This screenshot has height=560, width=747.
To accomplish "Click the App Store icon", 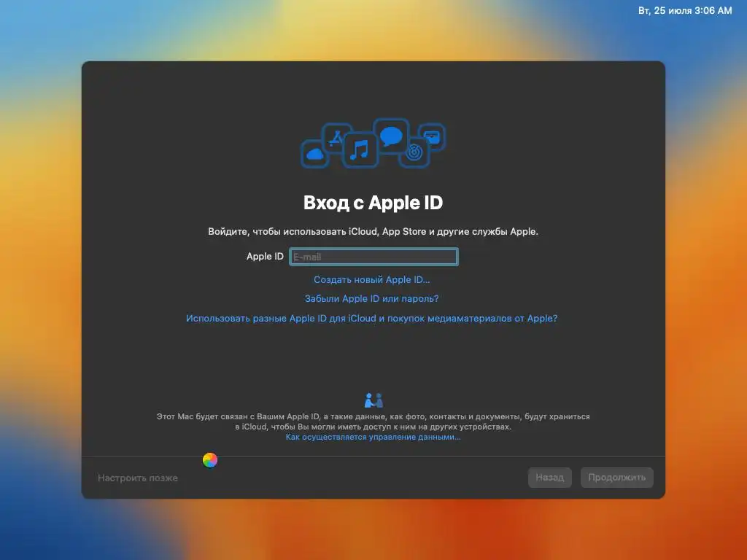I will click(x=336, y=137).
